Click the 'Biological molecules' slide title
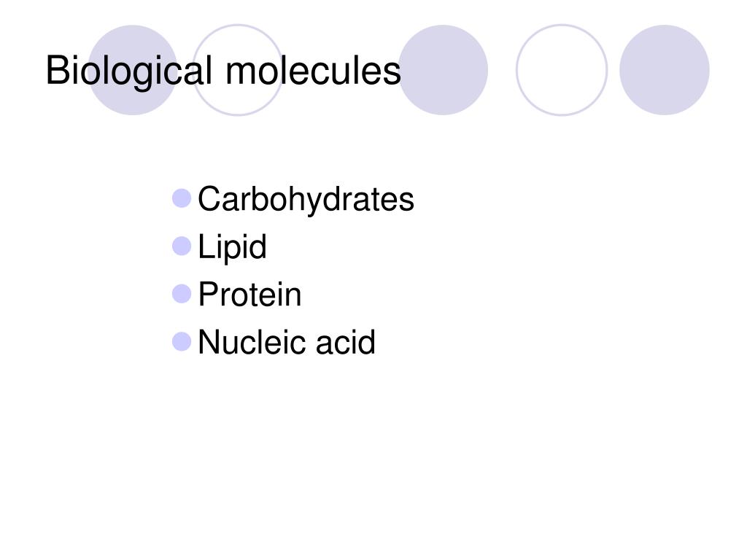The image size is (747, 560). click(x=223, y=71)
